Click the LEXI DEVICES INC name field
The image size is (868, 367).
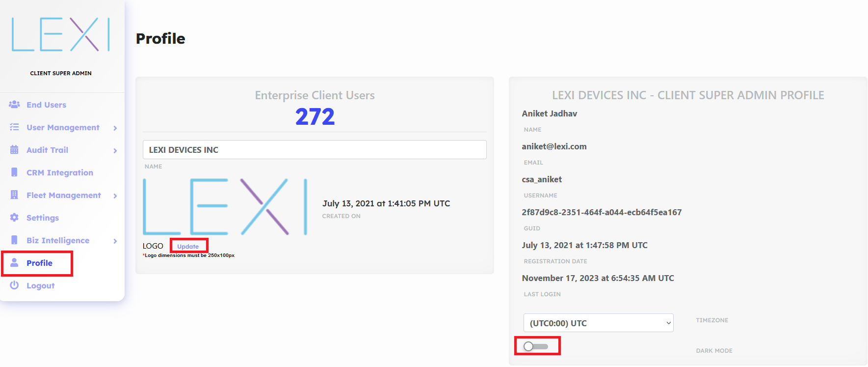(x=315, y=150)
